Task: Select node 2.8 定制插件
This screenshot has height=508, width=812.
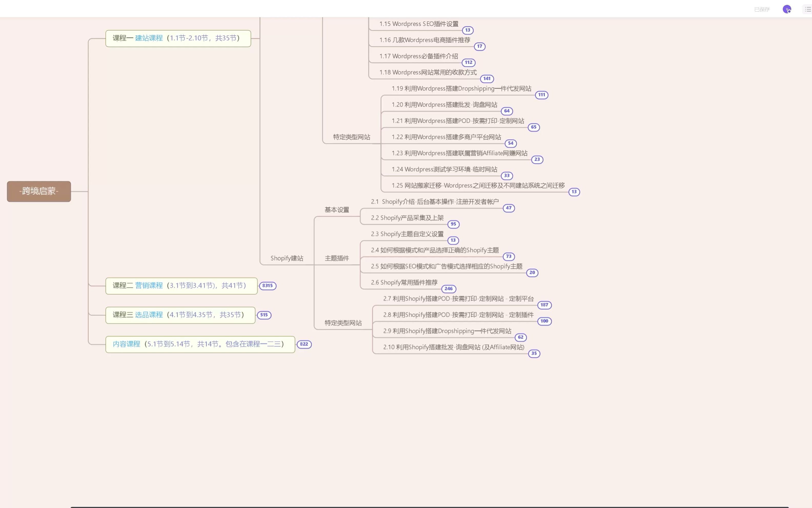Action: [x=458, y=314]
